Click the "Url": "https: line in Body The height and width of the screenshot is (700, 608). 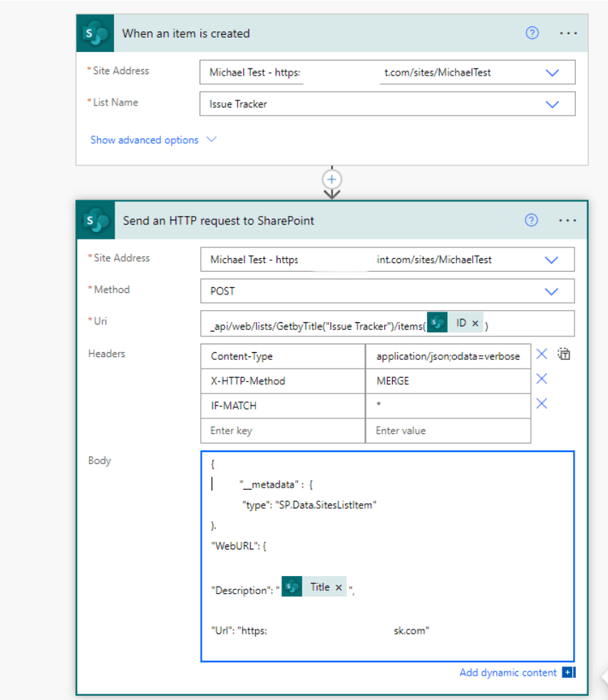319,630
